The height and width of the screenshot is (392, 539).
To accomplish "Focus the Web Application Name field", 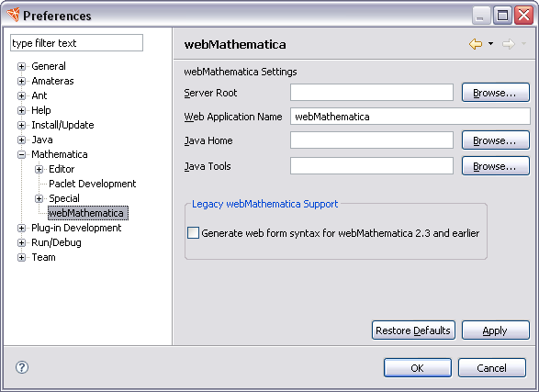I will pyautogui.click(x=410, y=117).
